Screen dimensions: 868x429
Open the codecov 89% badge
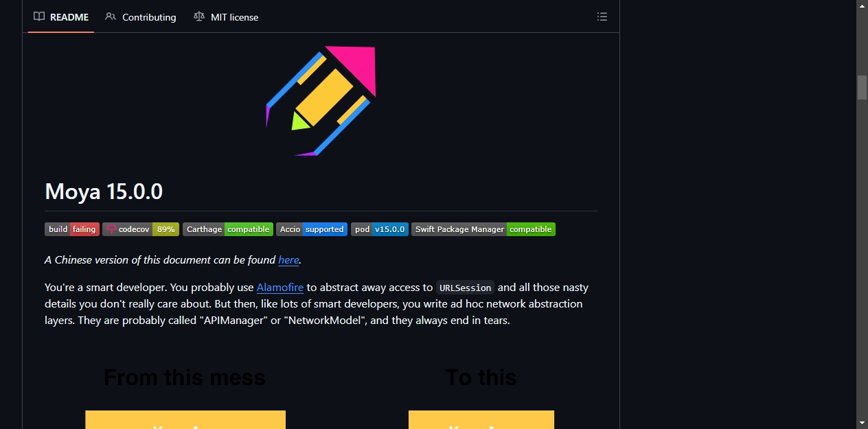pos(141,229)
